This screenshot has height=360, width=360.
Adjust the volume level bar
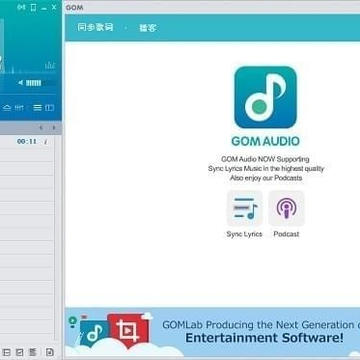40,83
